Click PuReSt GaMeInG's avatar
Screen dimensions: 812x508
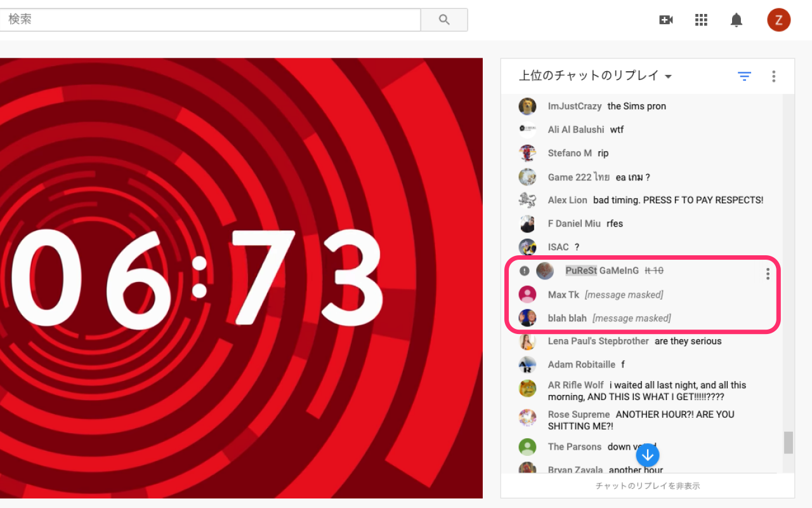point(545,271)
